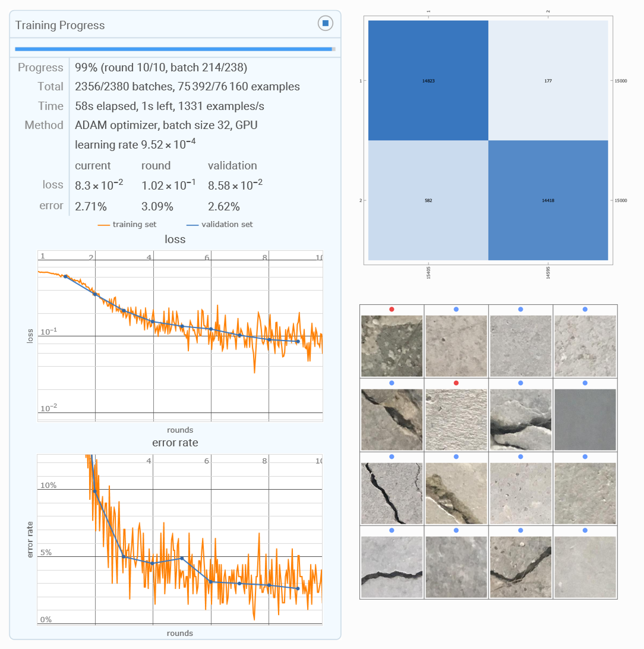This screenshot has width=644, height=649.
Task: Click the validation error value 2.62%
Action: pyautogui.click(x=224, y=206)
